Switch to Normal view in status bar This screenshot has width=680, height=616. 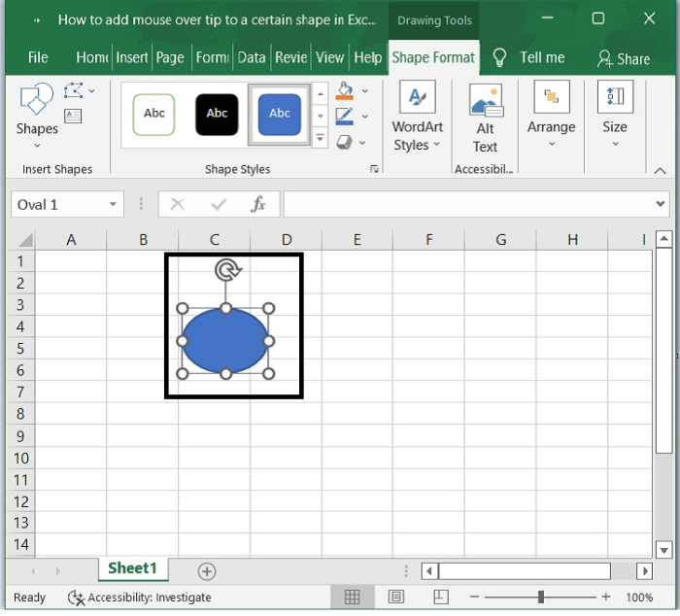click(x=352, y=597)
